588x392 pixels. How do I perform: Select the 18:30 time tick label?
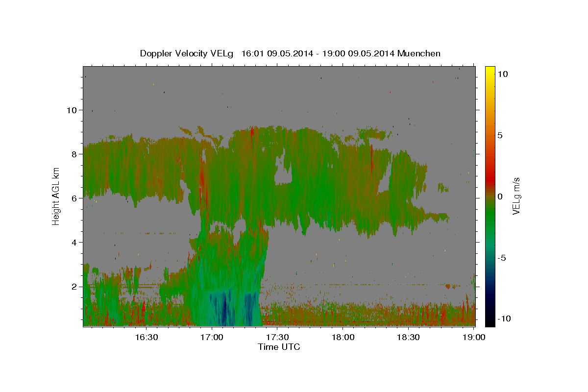[x=408, y=337]
